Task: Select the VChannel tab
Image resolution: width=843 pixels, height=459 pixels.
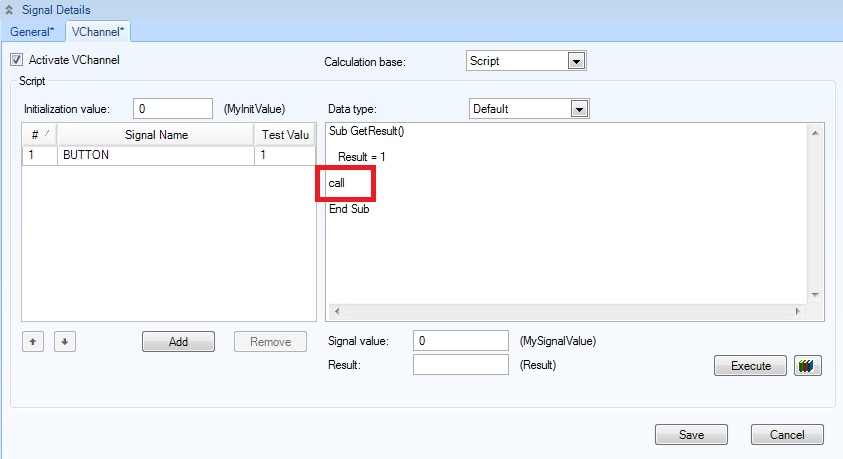Action: click(x=98, y=31)
